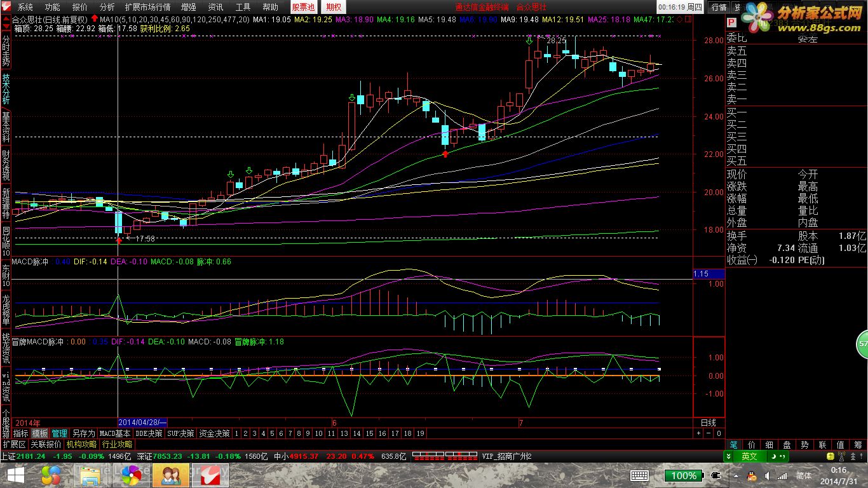Open Windows Start button
Screen dimensions: 868x488
point(15,475)
